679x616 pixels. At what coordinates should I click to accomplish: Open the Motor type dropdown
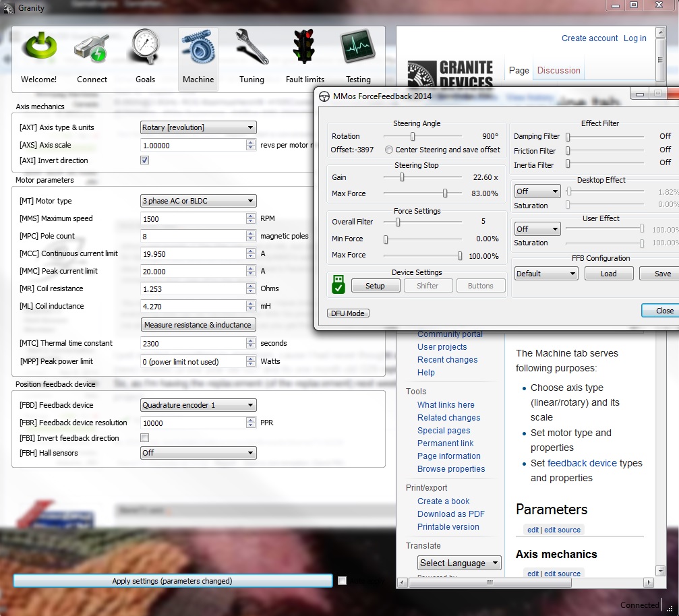(x=198, y=201)
